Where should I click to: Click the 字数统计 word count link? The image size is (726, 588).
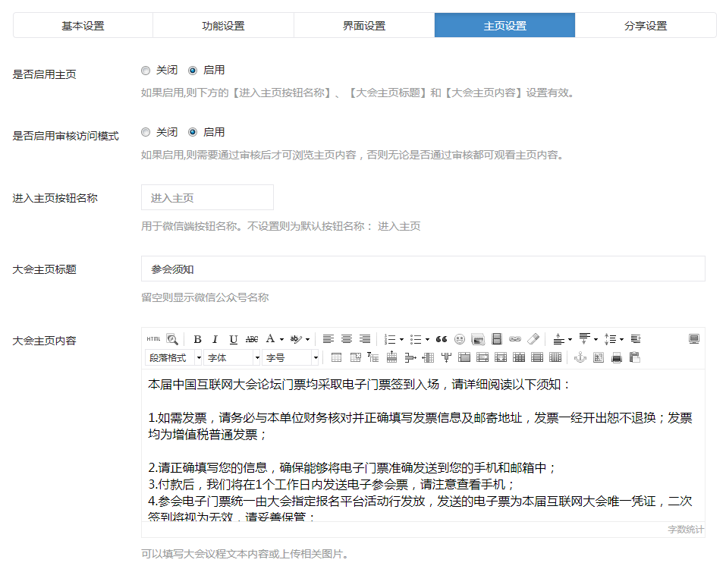[685, 529]
